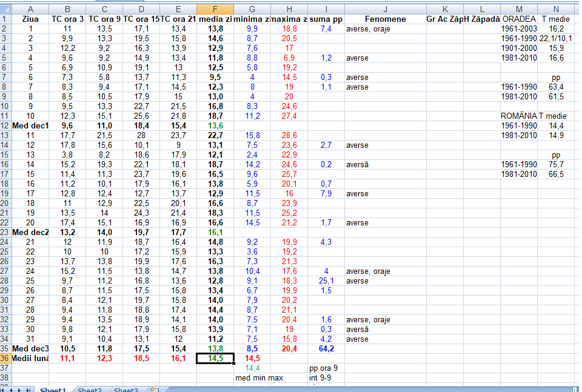582x392 pixels.
Task: Click the '25,1' precipitation cell
Action: click(x=326, y=281)
